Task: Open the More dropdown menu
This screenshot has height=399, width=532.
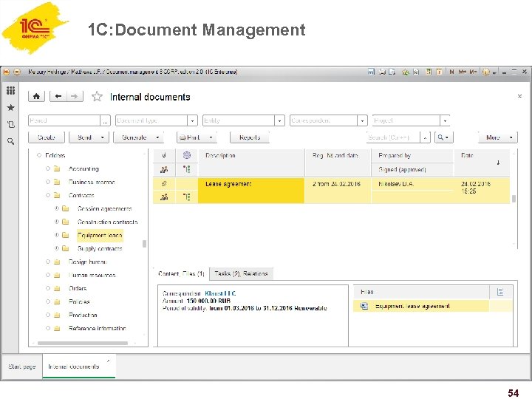Action: click(x=498, y=137)
